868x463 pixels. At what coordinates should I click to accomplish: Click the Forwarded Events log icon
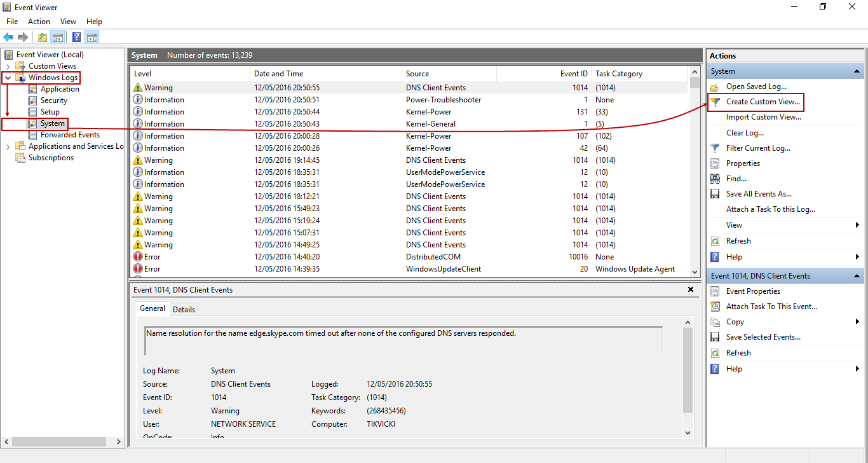33,135
